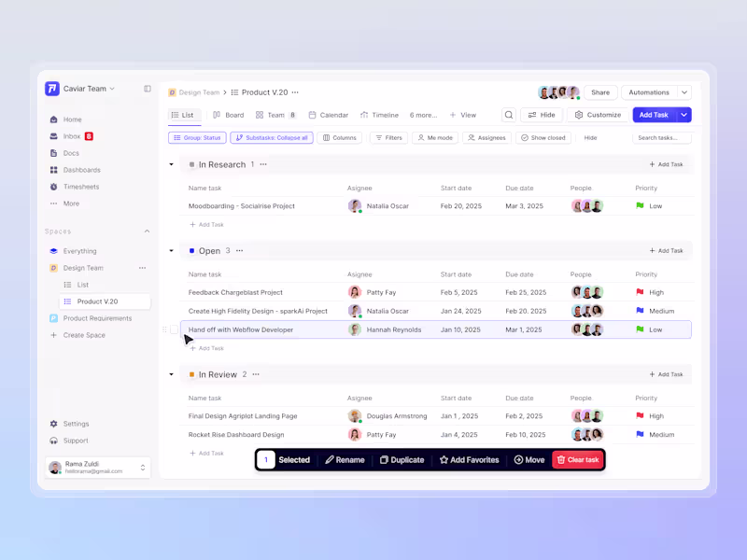This screenshot has width=747, height=560.
Task: Click the search magnifier icon
Action: point(509,114)
